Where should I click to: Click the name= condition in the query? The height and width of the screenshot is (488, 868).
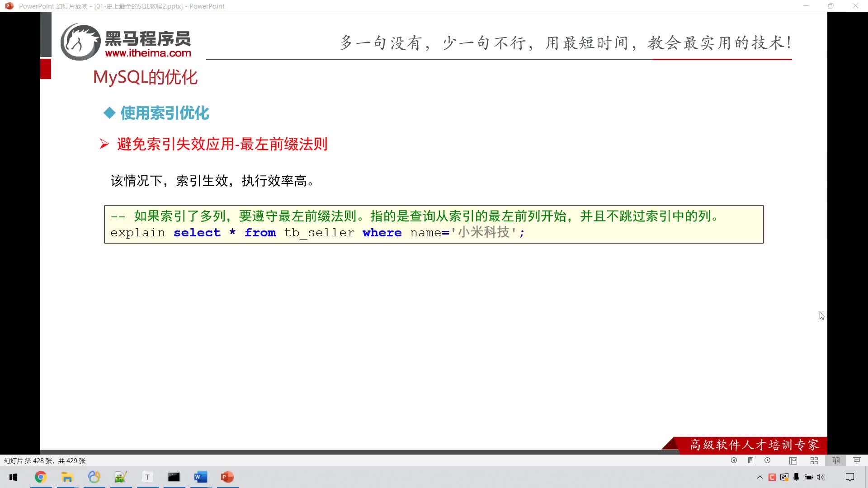pos(430,233)
